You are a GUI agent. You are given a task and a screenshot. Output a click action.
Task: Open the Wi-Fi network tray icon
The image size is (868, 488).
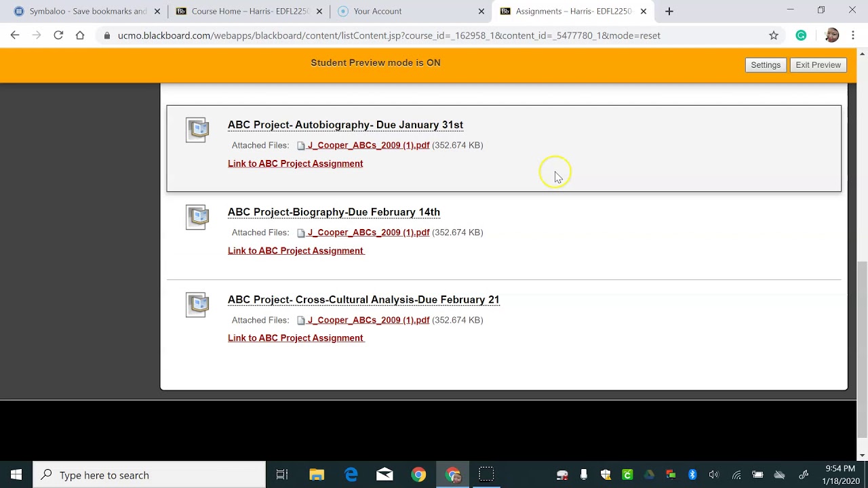coord(736,475)
